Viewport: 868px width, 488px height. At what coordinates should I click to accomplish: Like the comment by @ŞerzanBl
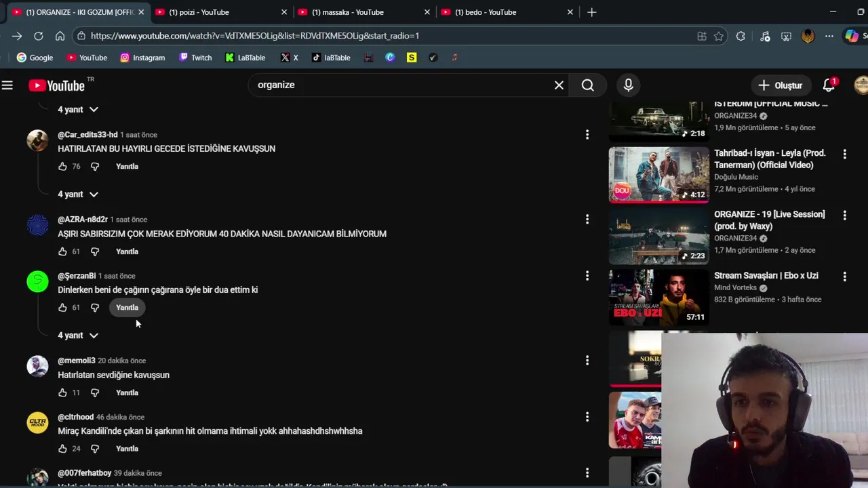(62, 308)
